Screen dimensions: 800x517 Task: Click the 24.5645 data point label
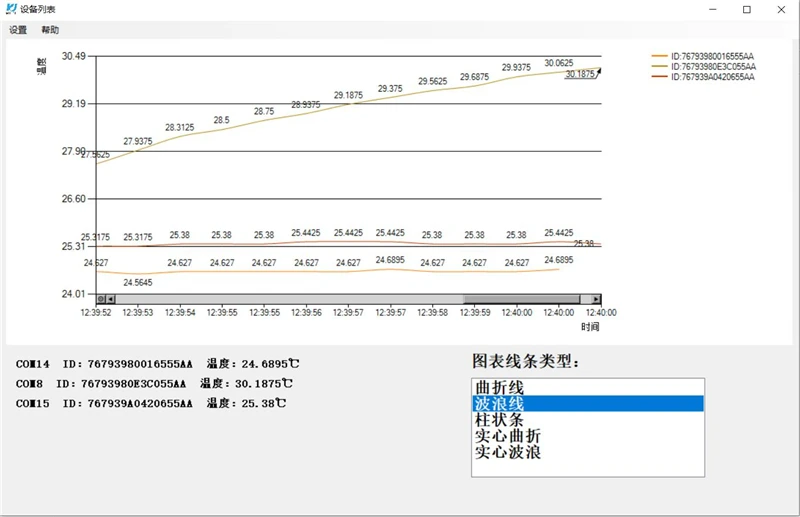point(138,283)
